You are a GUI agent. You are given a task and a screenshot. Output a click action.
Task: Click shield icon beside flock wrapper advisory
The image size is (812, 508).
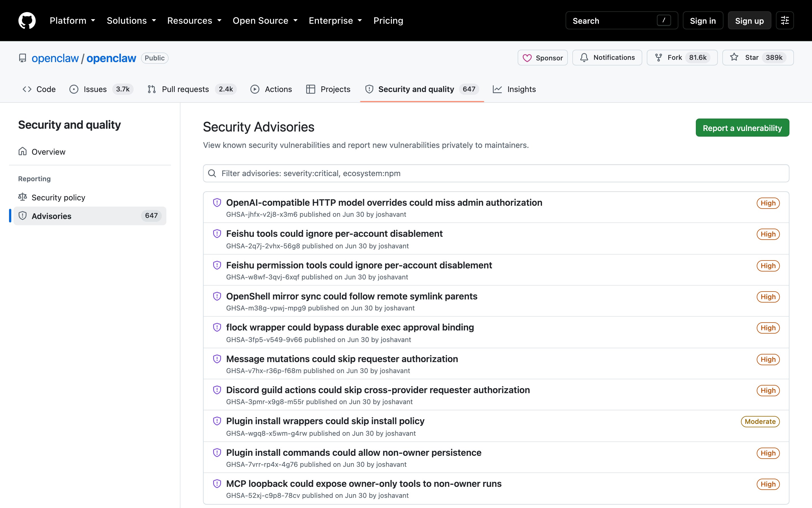[217, 327]
